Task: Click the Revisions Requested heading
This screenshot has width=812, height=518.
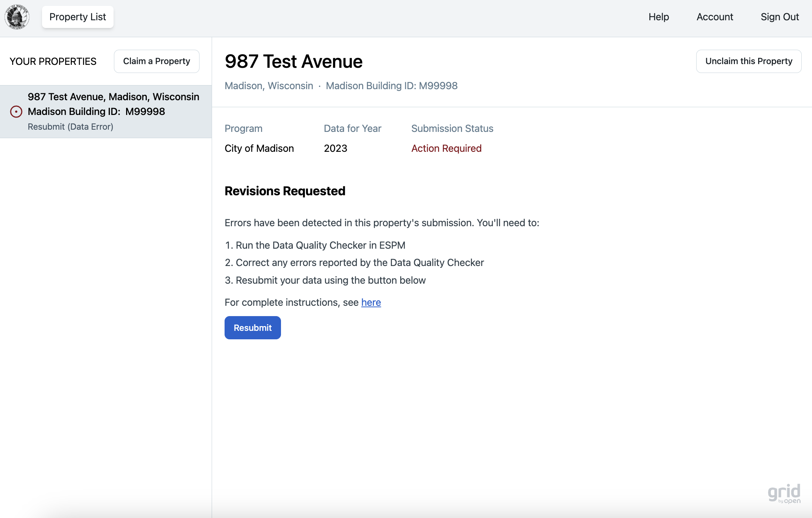Action: tap(285, 191)
